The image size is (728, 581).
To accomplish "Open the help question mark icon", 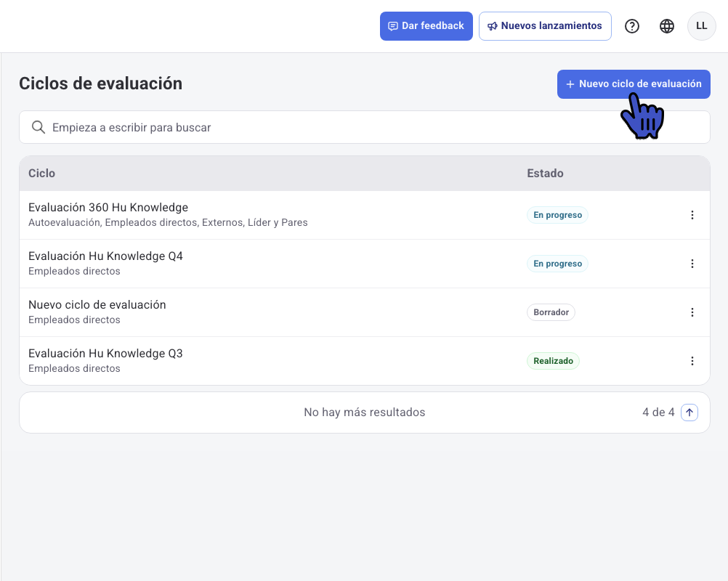I will (x=632, y=26).
